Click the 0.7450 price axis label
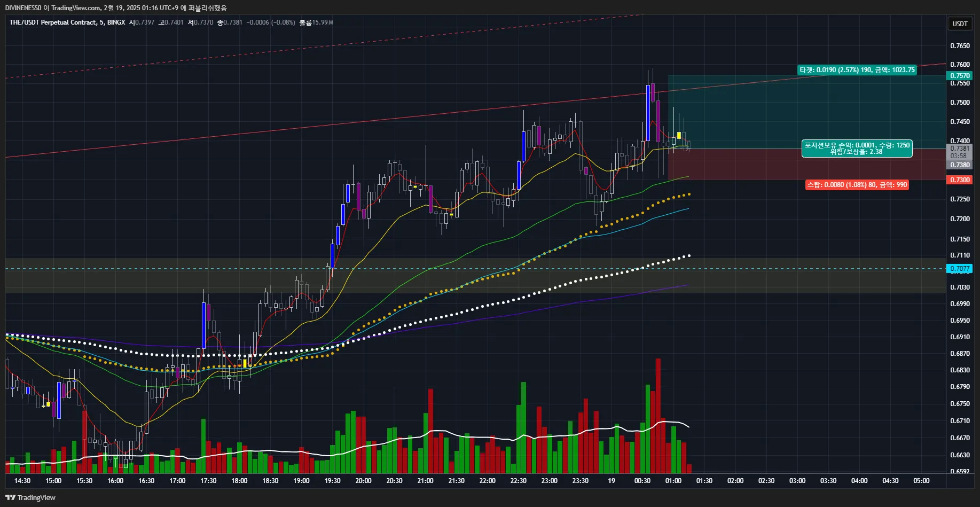The width and height of the screenshot is (980, 507). [x=960, y=122]
